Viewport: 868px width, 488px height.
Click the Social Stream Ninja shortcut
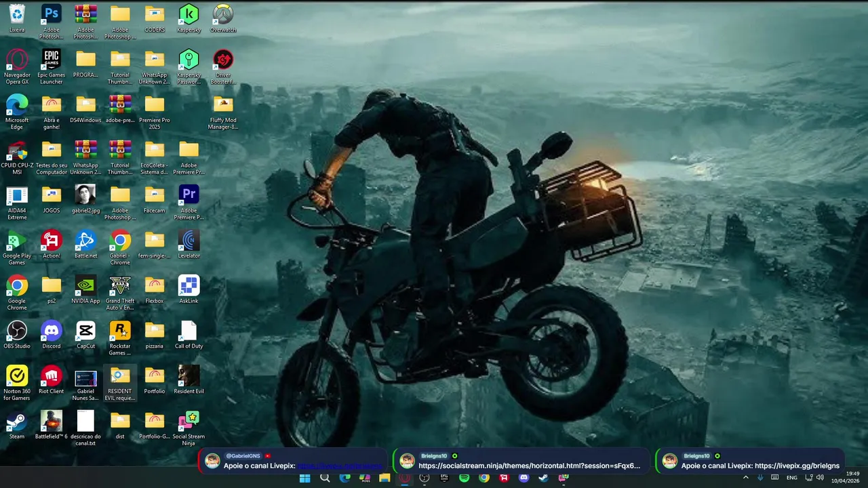pos(189,428)
